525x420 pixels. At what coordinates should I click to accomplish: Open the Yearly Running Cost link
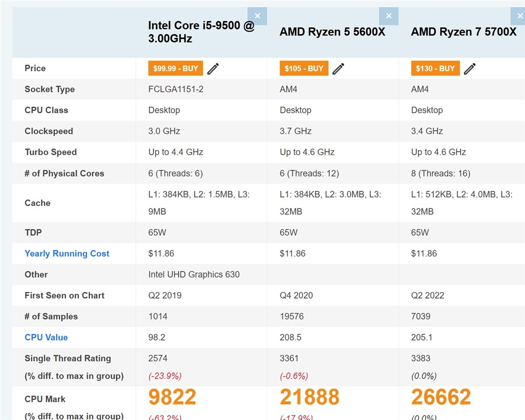(67, 254)
